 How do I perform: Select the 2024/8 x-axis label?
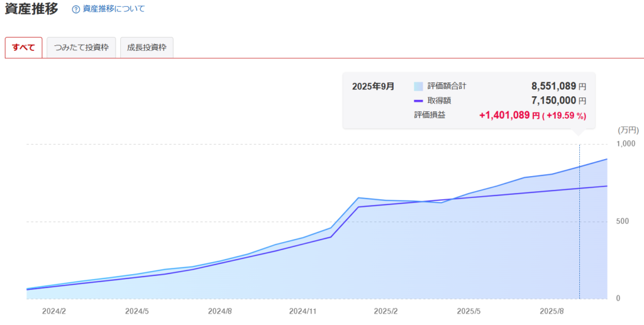(220, 311)
